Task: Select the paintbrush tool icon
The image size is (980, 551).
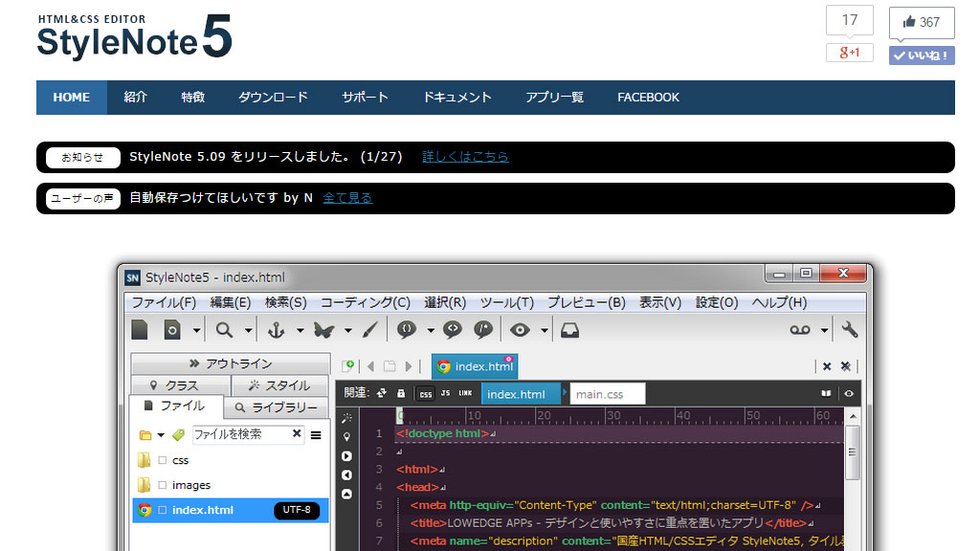Action: coord(370,330)
